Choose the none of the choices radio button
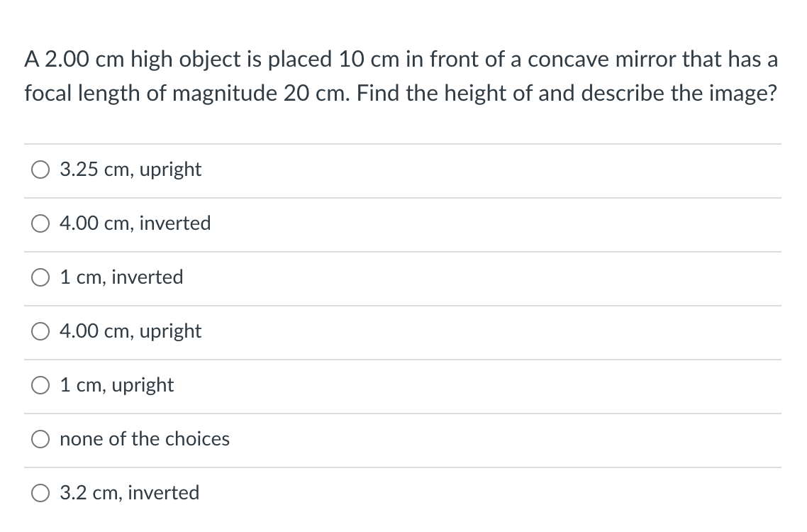Viewport: 807px width, 532px height. [x=40, y=440]
